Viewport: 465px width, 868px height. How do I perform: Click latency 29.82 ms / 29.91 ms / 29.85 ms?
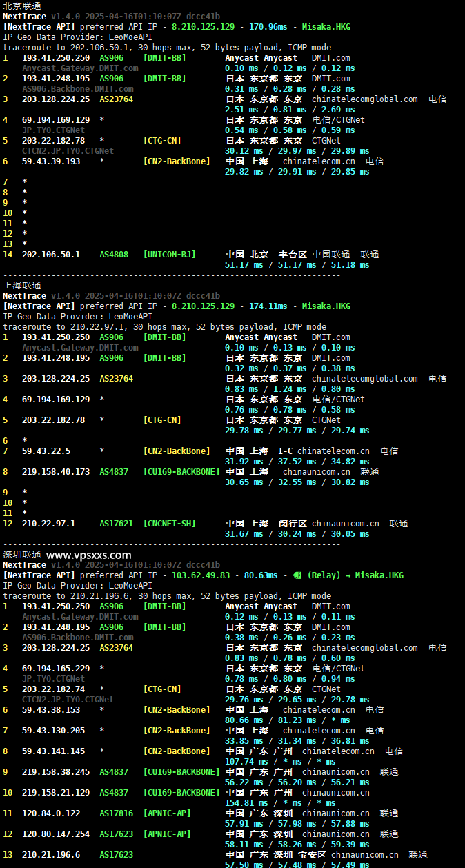(297, 172)
